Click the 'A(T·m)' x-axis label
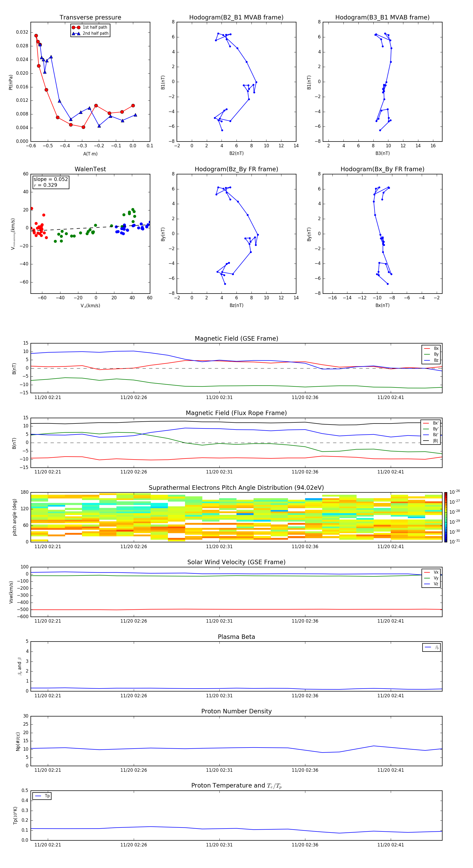This screenshot has height=868, width=473. (x=90, y=154)
